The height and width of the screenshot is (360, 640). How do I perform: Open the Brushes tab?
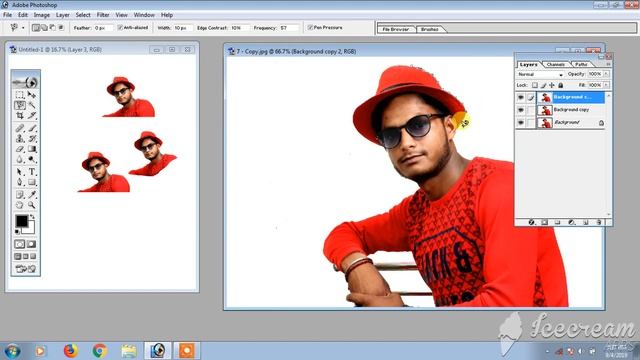tap(429, 29)
